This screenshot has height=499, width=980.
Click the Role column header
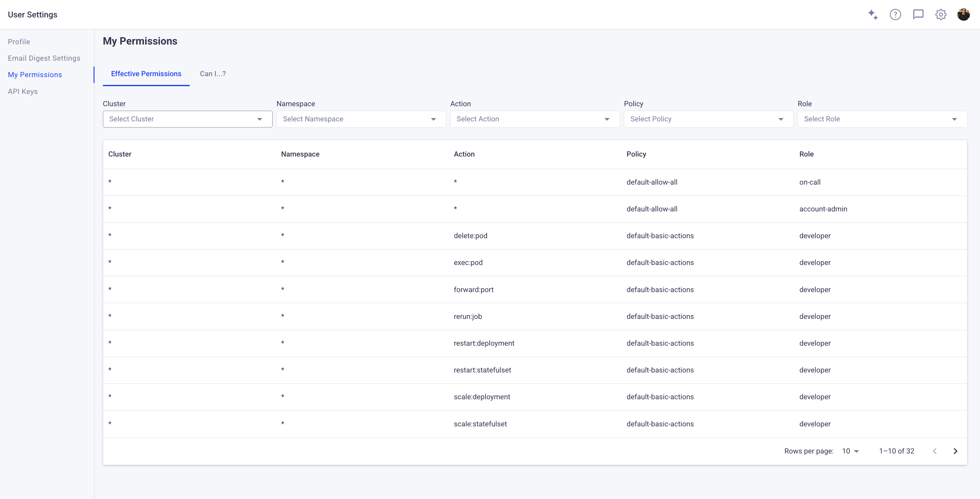coord(806,154)
